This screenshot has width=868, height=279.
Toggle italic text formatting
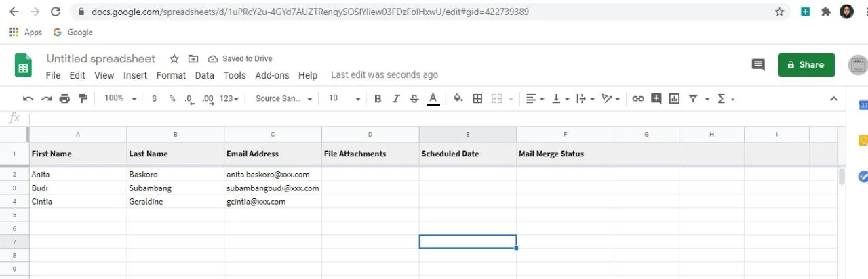coord(396,98)
